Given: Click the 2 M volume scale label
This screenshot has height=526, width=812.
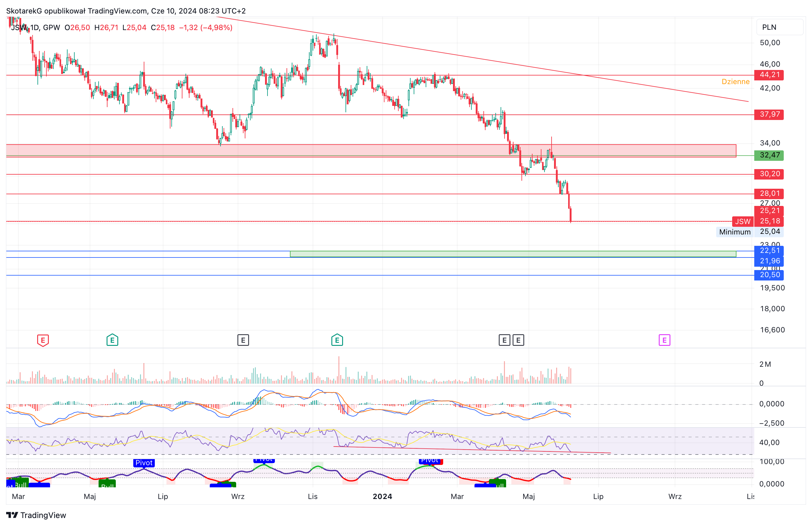Looking at the screenshot, I should tap(765, 364).
